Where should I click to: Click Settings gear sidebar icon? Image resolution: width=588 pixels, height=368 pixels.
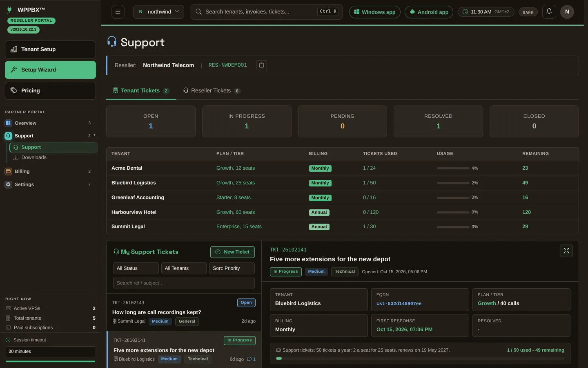point(8,184)
